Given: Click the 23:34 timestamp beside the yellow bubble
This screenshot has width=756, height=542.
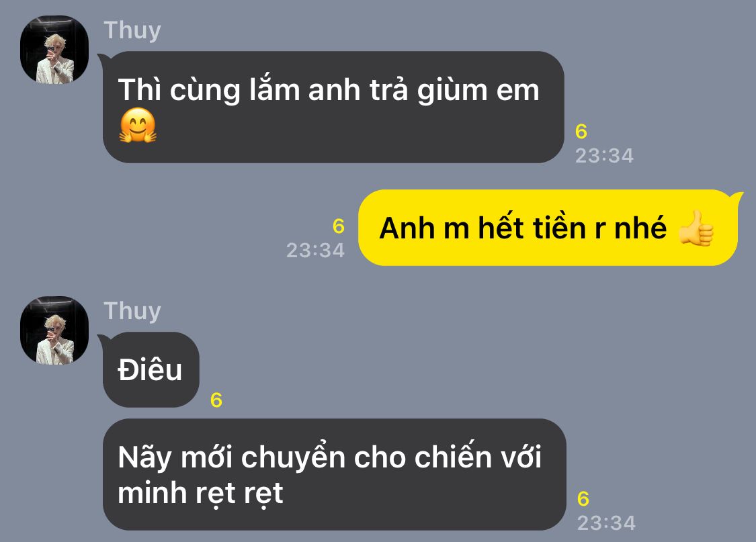Looking at the screenshot, I should click(x=315, y=251).
